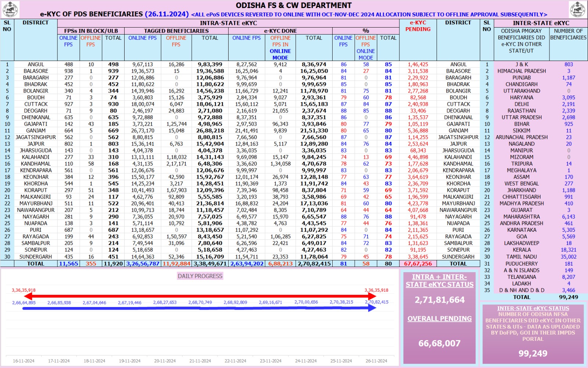The image size is (588, 368).
Task: Click the underlined OVERALL PENDING heading
Action: (x=440, y=319)
